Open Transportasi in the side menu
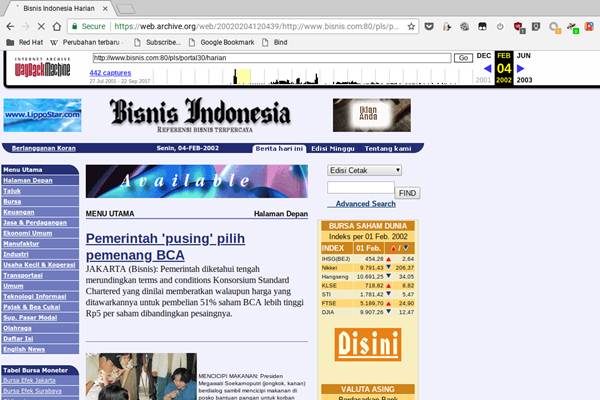The width and height of the screenshot is (600, 400). (x=23, y=275)
